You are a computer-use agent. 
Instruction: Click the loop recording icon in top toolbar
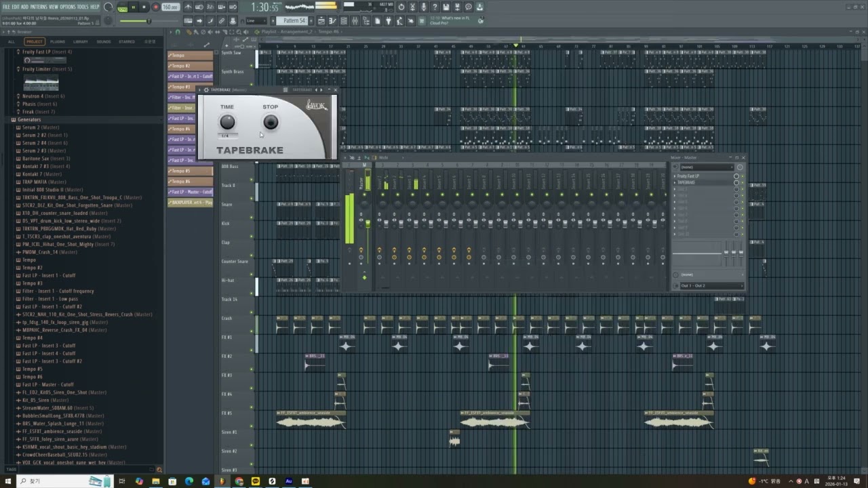[x=233, y=7]
